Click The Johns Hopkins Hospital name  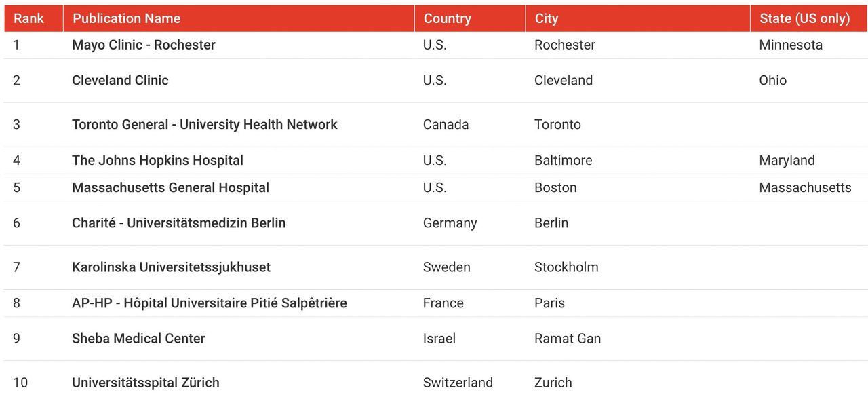pyautogui.click(x=157, y=160)
